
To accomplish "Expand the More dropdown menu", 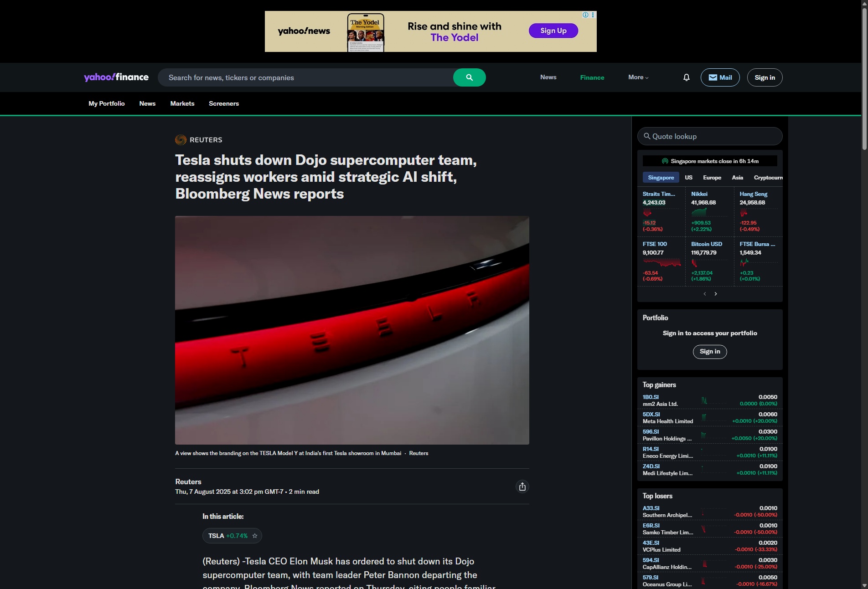I will [x=638, y=77].
